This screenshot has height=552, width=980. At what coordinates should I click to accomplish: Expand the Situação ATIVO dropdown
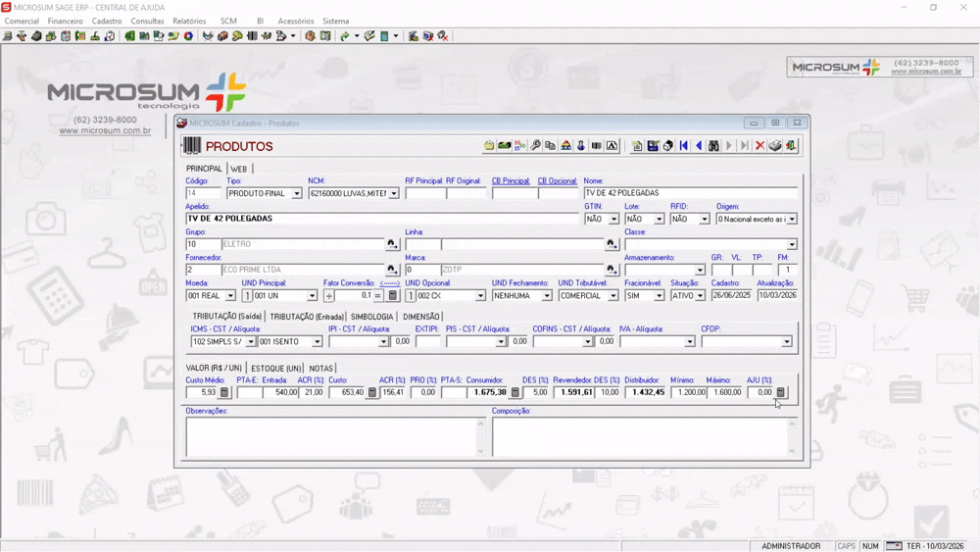[x=700, y=296]
